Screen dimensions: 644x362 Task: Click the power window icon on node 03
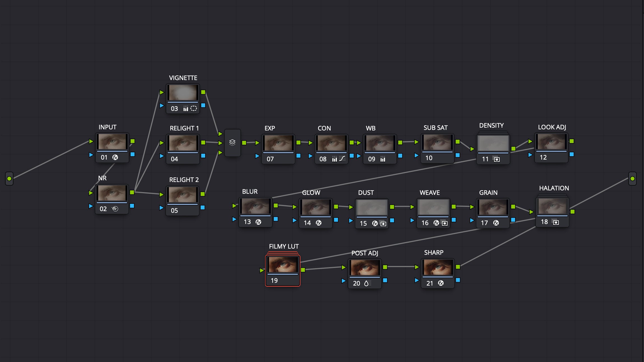(194, 109)
